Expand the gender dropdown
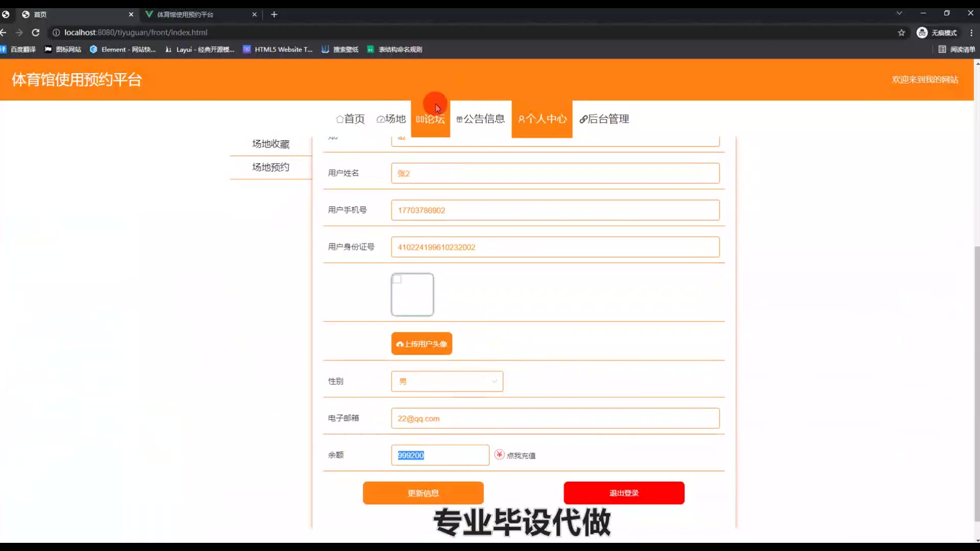980x551 pixels. click(447, 381)
